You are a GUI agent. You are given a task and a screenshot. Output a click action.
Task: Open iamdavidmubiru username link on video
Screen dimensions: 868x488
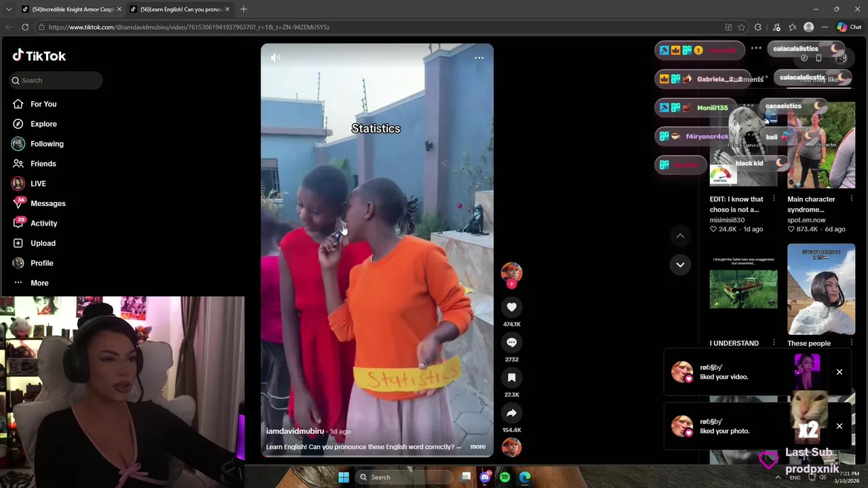[x=295, y=431]
